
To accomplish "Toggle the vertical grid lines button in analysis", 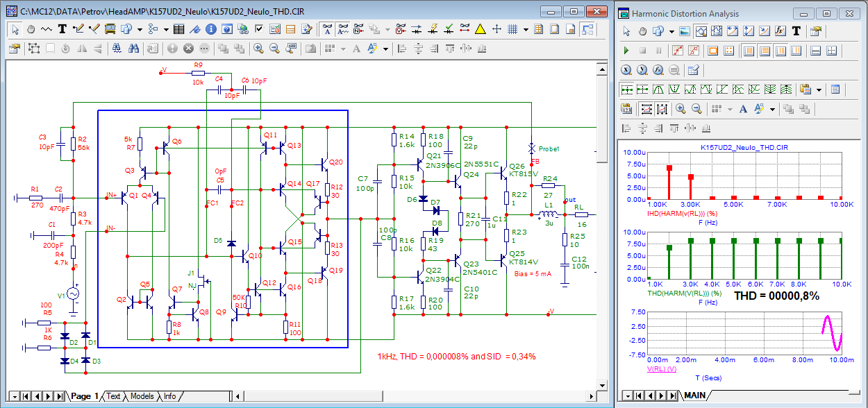I will coord(749,51).
